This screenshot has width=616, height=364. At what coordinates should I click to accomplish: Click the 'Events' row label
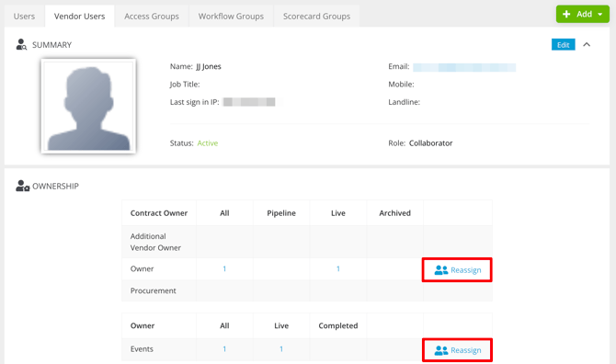(x=142, y=349)
